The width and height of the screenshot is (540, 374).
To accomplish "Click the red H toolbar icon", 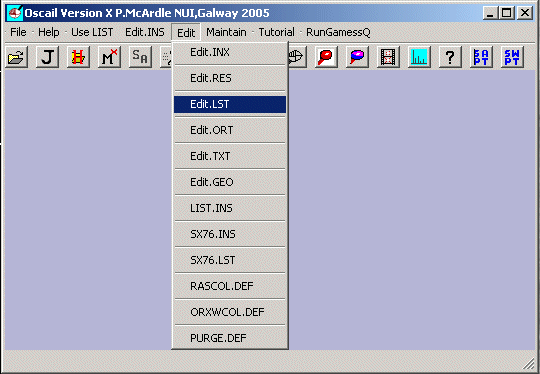I will click(x=78, y=57).
